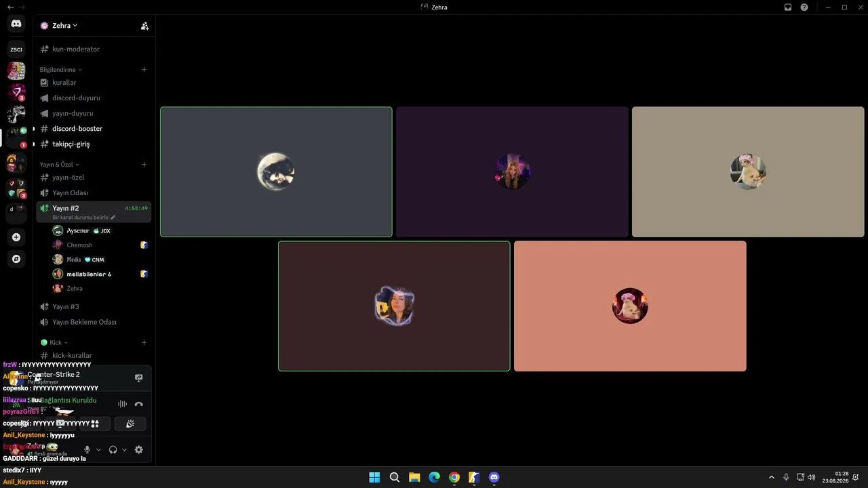
Task: Open File Explorer from the taskbar
Action: click(414, 477)
